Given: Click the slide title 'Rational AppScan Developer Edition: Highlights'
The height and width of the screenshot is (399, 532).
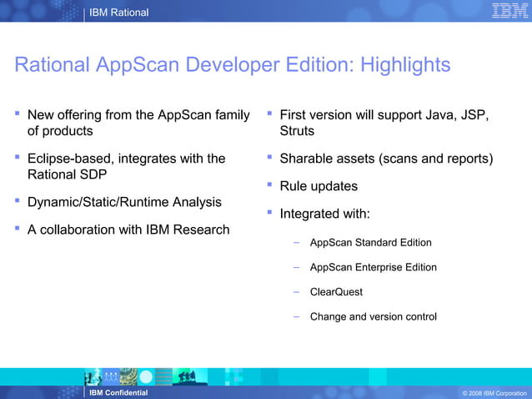Looking at the screenshot, I should tap(233, 64).
